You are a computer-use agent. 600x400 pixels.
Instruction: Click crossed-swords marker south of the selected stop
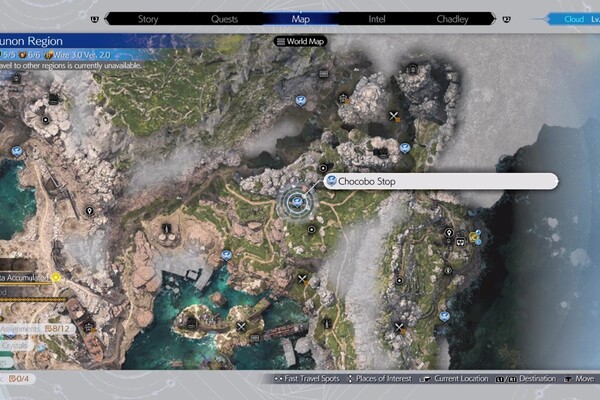[x=302, y=279]
